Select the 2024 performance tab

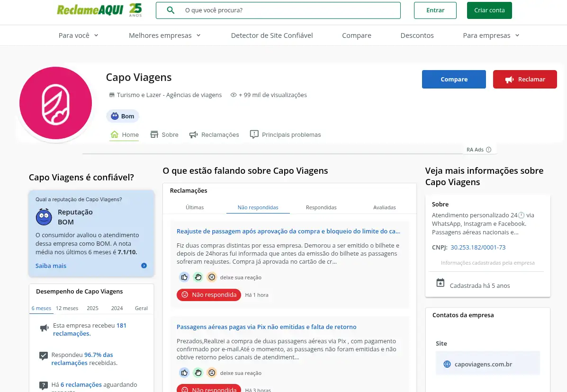pyautogui.click(x=117, y=308)
